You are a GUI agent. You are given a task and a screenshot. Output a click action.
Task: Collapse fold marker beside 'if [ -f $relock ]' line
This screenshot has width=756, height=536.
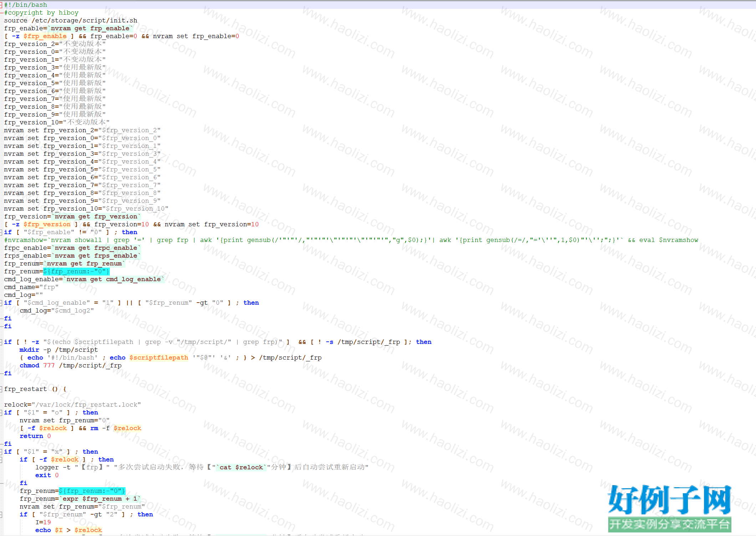pos(1,459)
